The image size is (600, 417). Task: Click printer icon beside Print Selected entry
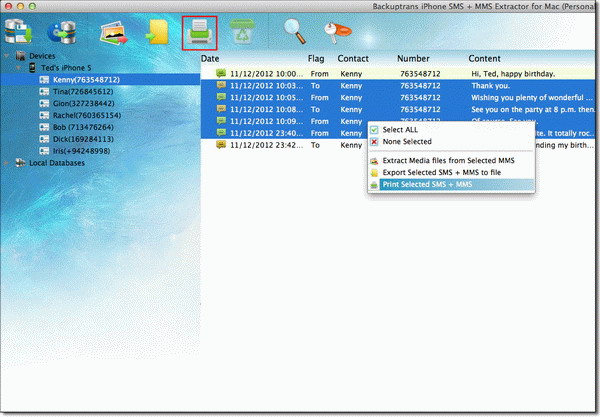pyautogui.click(x=374, y=185)
